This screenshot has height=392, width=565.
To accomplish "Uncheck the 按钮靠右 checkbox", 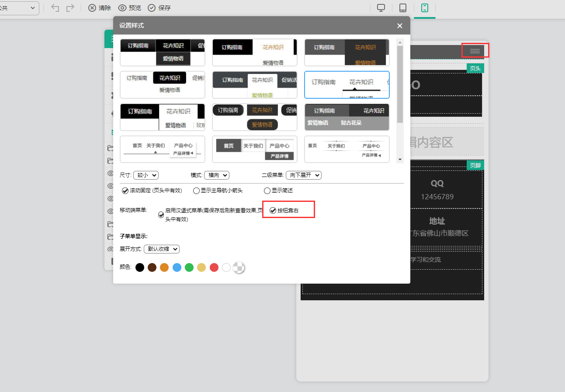I will tap(273, 211).
